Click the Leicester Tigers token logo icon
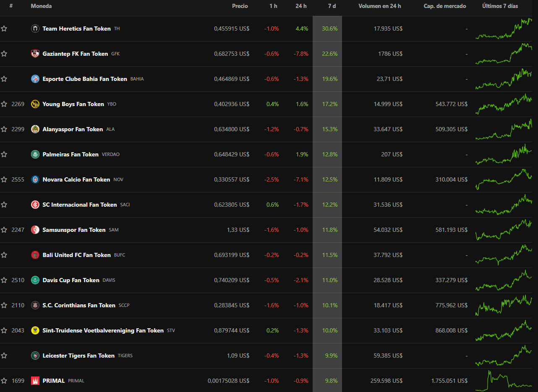 coord(35,356)
